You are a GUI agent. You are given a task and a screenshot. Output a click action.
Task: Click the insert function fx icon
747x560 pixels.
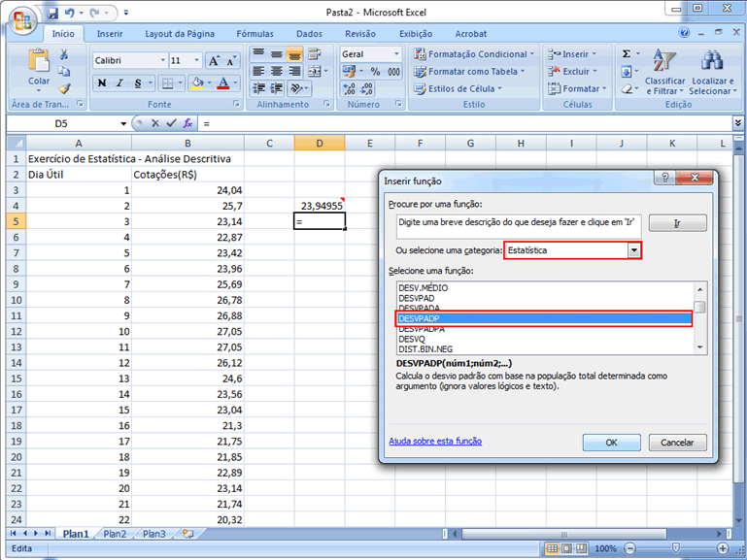pyautogui.click(x=187, y=124)
